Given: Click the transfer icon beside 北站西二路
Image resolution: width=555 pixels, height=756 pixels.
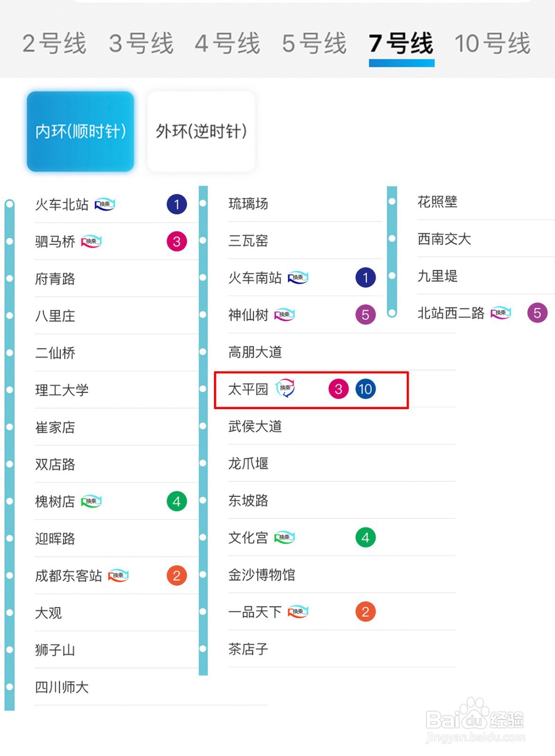Looking at the screenshot, I should pos(501,313).
